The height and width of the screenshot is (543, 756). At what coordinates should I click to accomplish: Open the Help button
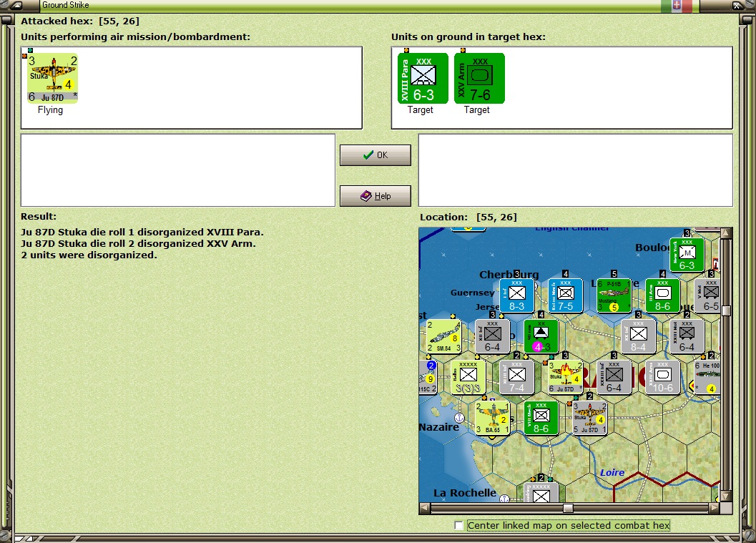pyautogui.click(x=375, y=196)
